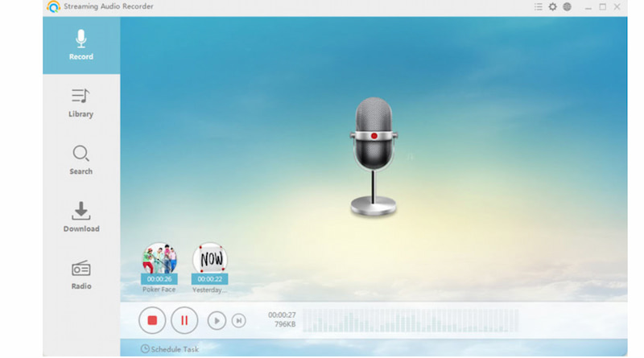Open the Radio section
Image resolution: width=644 pixels, height=358 pixels.
tap(80, 274)
